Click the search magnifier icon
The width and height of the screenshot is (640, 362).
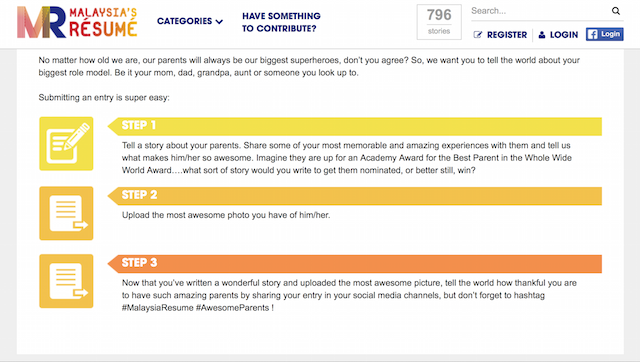tap(616, 11)
